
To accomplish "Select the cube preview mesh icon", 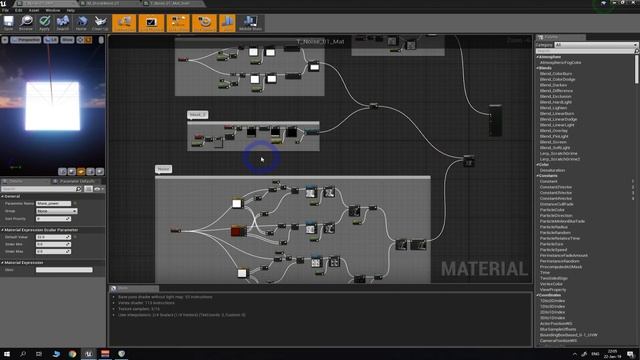I will pyautogui.click(x=90, y=171).
